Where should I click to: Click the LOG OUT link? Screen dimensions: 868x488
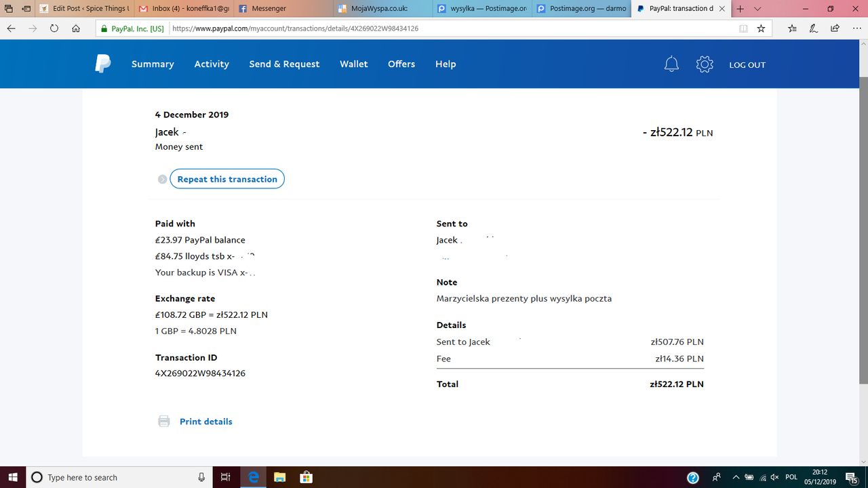pos(747,65)
